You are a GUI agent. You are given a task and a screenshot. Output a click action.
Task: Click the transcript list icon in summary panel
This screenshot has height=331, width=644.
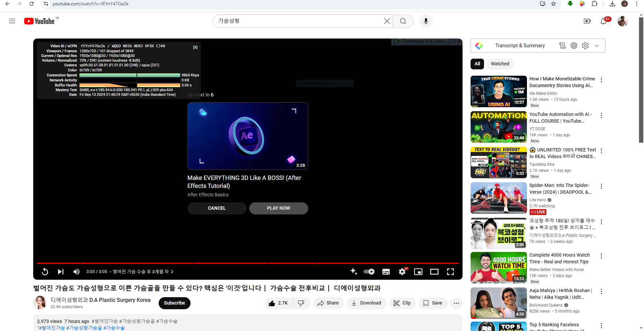click(x=562, y=46)
